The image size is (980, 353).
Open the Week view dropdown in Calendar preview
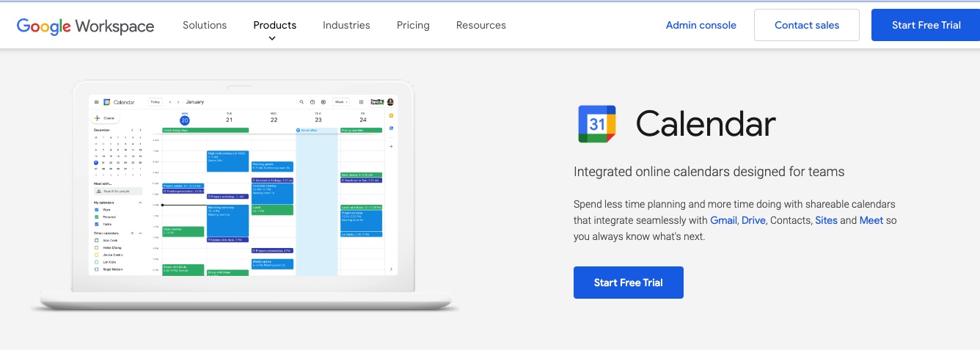tap(341, 102)
